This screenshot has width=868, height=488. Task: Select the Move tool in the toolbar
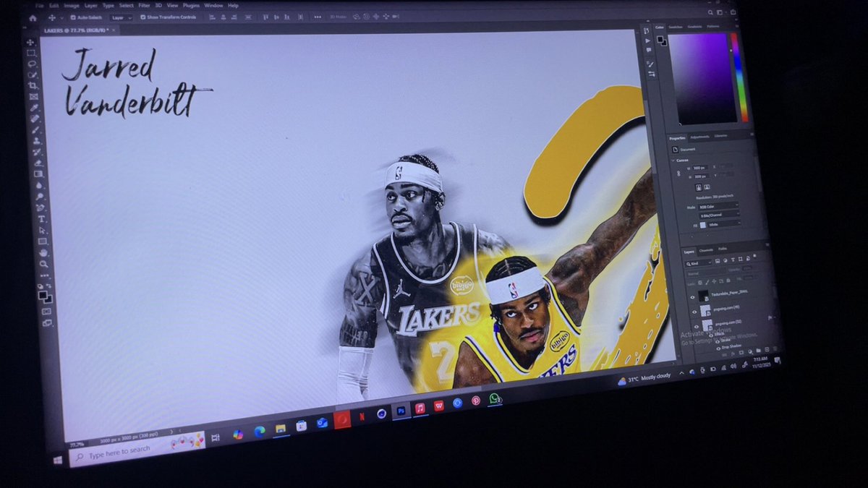pyautogui.click(x=30, y=42)
